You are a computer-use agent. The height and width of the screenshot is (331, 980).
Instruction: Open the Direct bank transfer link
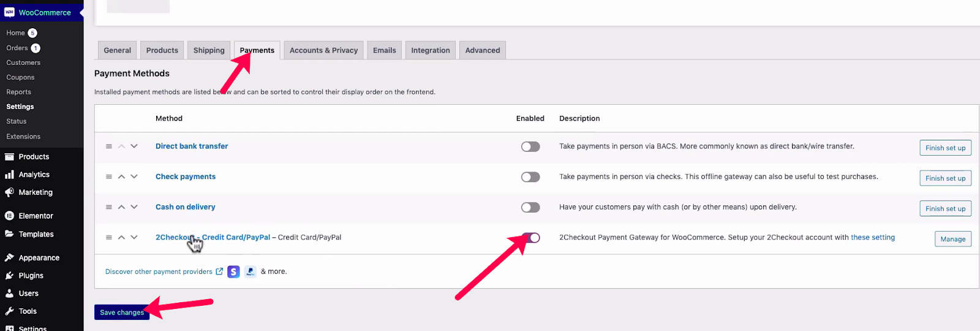(x=192, y=146)
